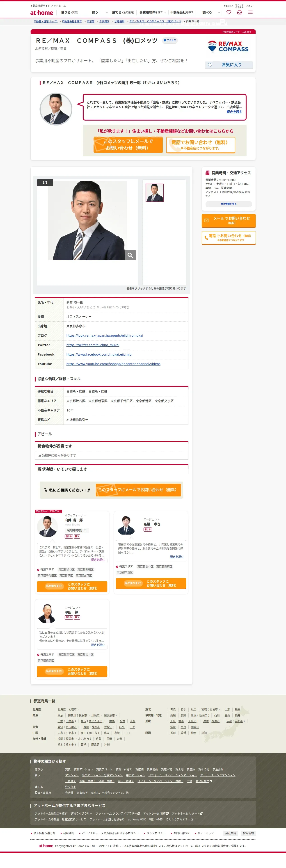Open breadcrumb 不動産・住宅トップ
The width and height of the screenshot is (286, 868).
[46, 21]
